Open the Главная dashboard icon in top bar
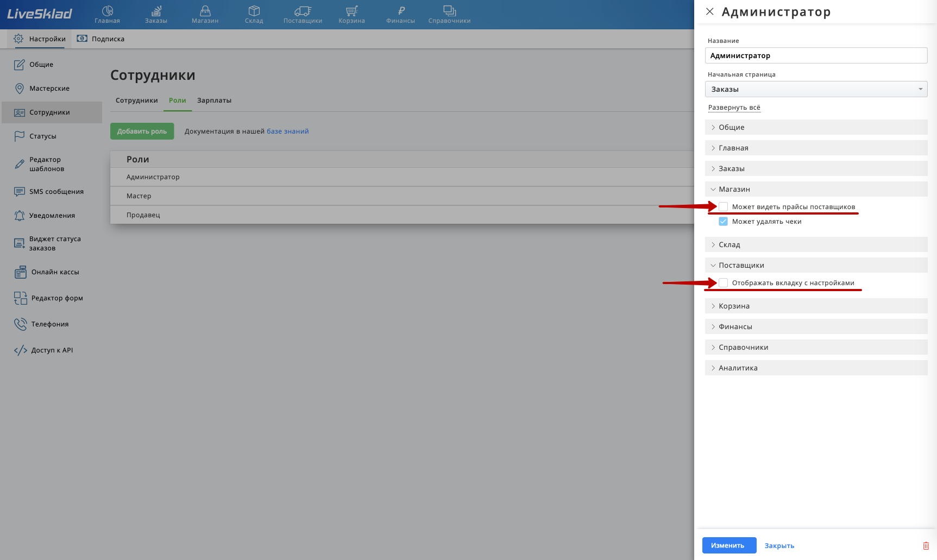 pos(108,11)
